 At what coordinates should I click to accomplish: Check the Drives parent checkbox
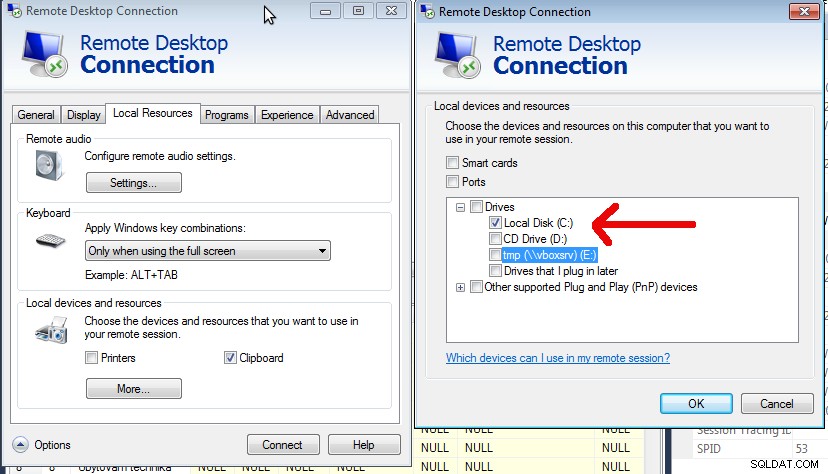476,207
